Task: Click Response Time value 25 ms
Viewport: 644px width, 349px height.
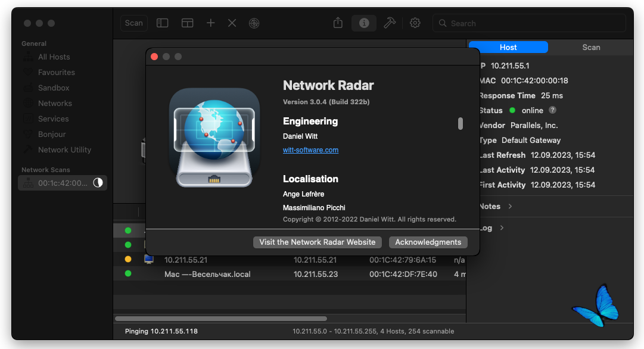Action: coord(552,96)
